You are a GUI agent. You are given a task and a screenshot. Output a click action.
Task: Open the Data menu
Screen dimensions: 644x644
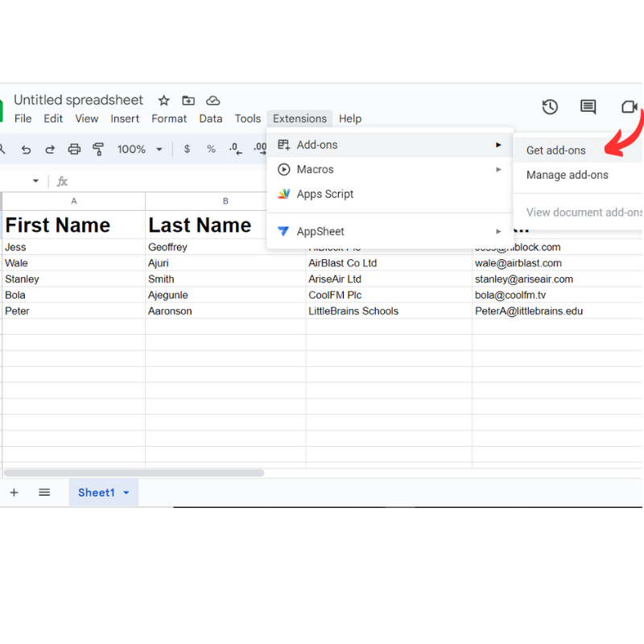211,118
